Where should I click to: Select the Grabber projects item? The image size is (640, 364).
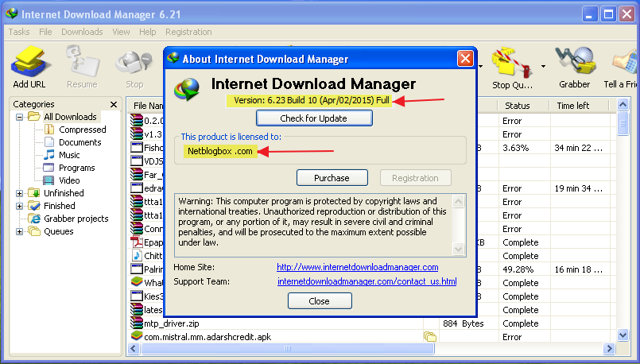coord(76,219)
